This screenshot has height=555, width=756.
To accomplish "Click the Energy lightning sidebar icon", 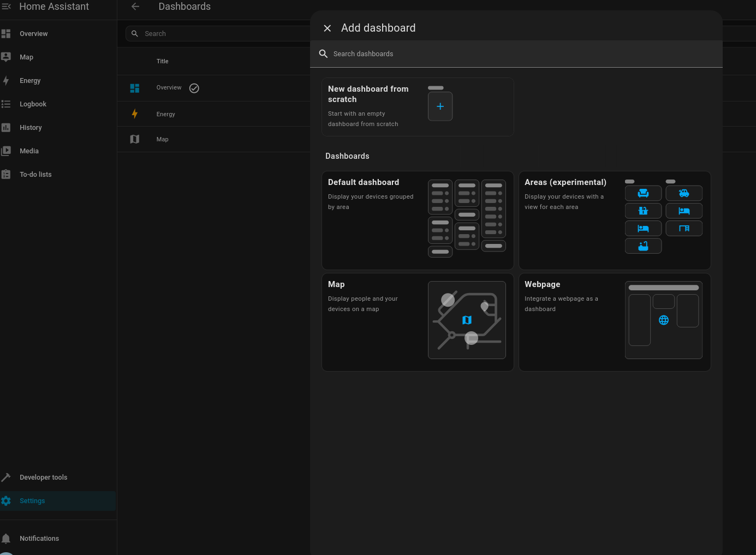I will click(6, 81).
